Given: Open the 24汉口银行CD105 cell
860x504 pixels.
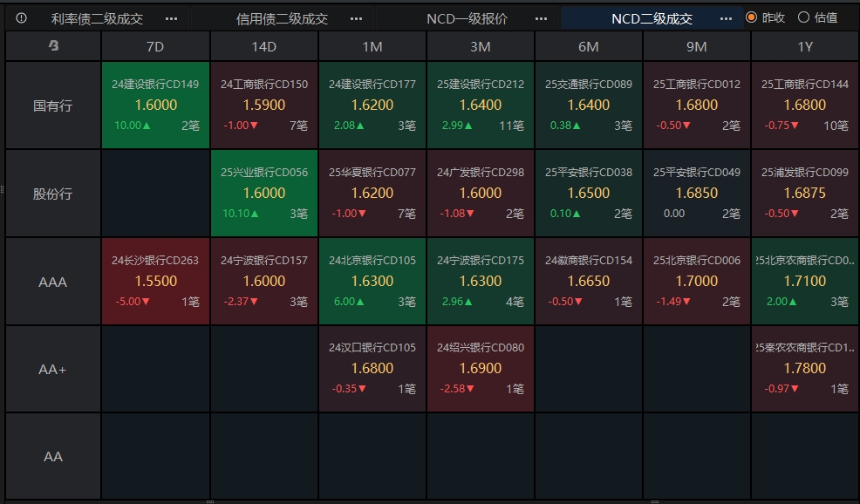Looking at the screenshot, I should pos(372,369).
